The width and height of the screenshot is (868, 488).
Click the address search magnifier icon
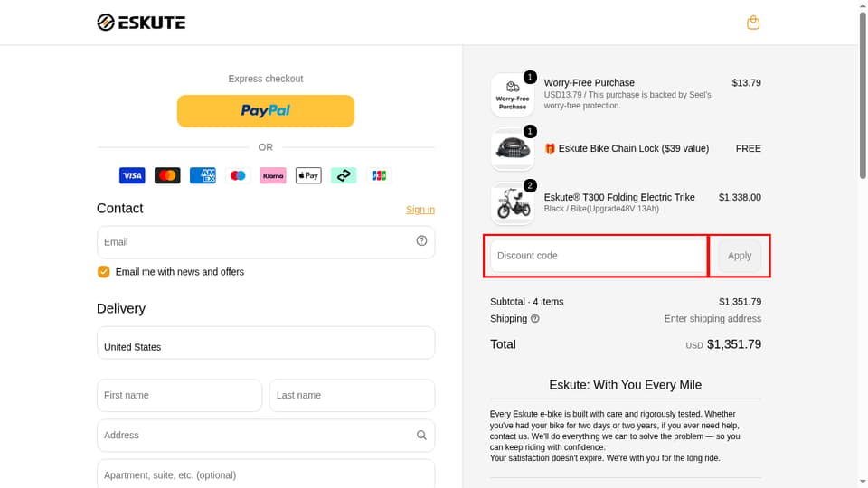(422, 436)
